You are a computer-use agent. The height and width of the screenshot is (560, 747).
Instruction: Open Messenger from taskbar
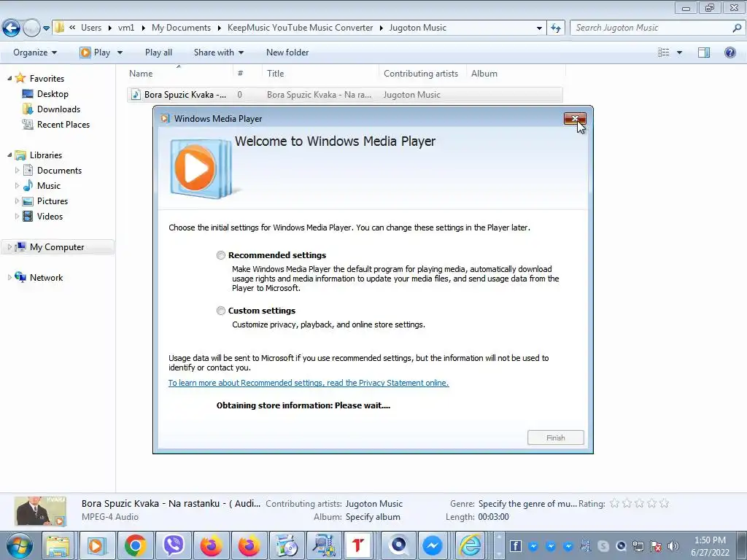pos(432,545)
